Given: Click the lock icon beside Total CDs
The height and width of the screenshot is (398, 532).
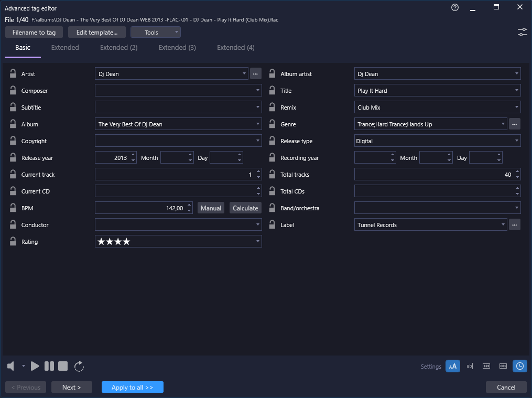Looking at the screenshot, I should [272, 191].
